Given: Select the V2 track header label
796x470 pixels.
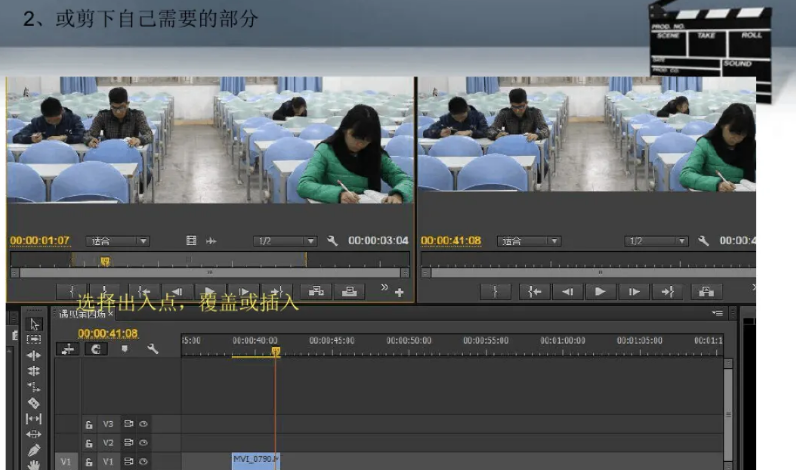Looking at the screenshot, I should [108, 443].
